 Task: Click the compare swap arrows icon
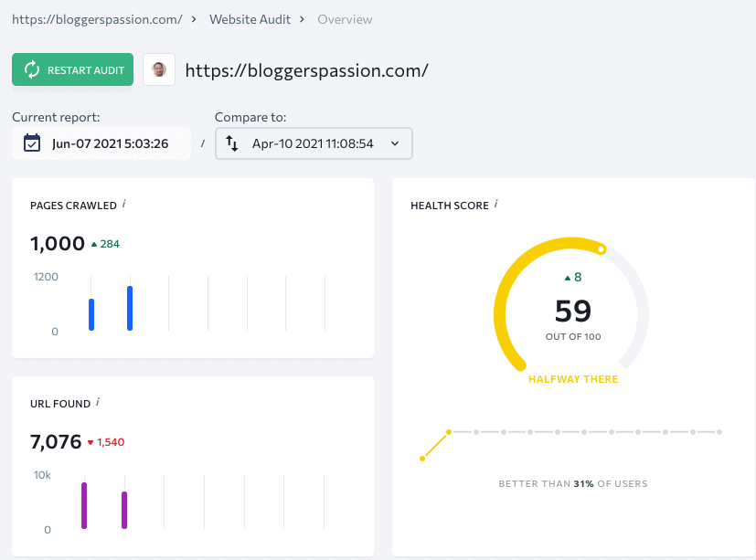[232, 143]
